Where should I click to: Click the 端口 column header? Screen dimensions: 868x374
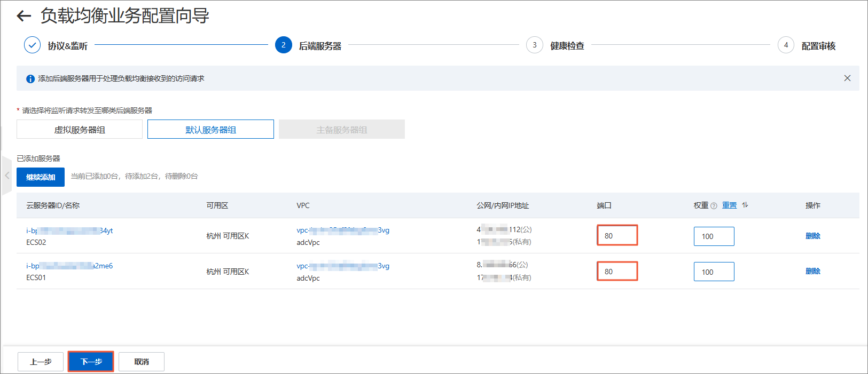(604, 205)
